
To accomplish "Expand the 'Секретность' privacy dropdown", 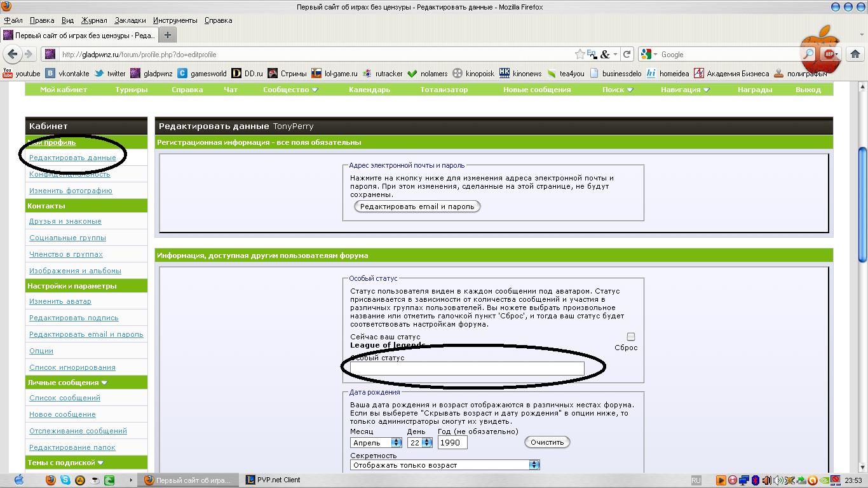I will point(445,465).
